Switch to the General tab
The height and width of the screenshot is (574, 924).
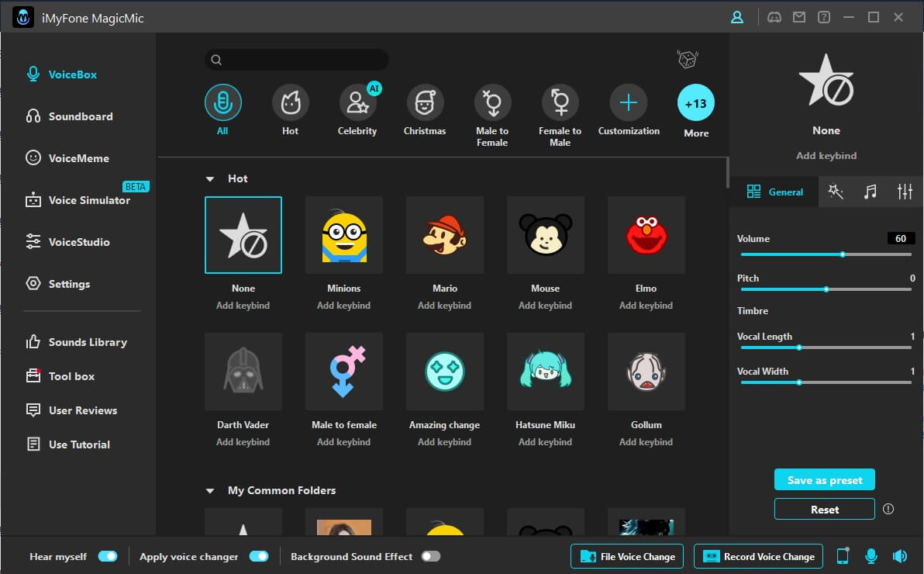774,192
